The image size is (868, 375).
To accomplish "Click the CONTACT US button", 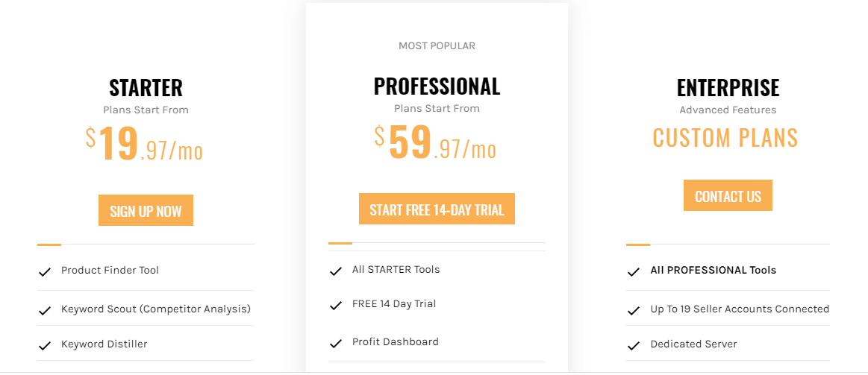I will pos(728,195).
